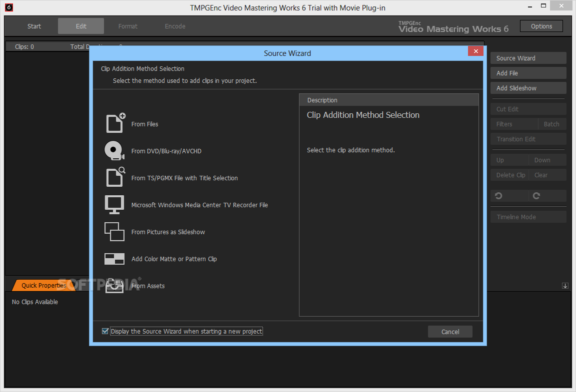Viewport: 576px width, 392px height.
Task: Click the TMPGEnc app logo icon
Action: click(x=9, y=7)
